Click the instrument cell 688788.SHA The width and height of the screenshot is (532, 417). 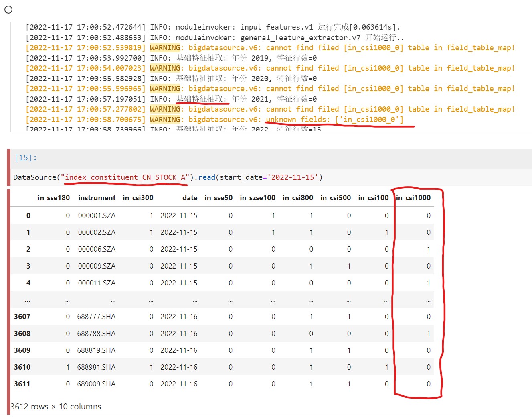96,334
